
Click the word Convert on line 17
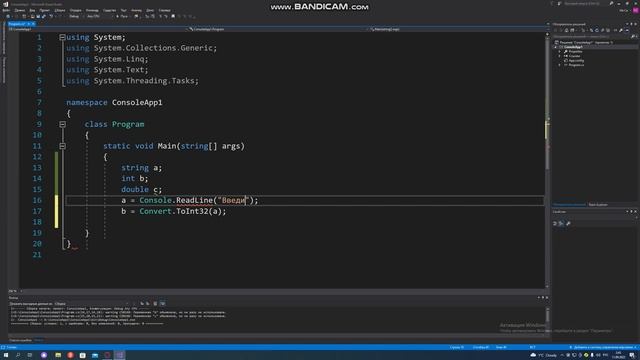pos(156,211)
